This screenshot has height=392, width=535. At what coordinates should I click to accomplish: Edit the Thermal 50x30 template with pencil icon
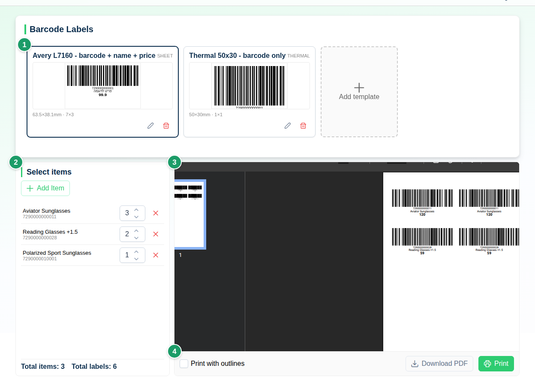point(288,126)
